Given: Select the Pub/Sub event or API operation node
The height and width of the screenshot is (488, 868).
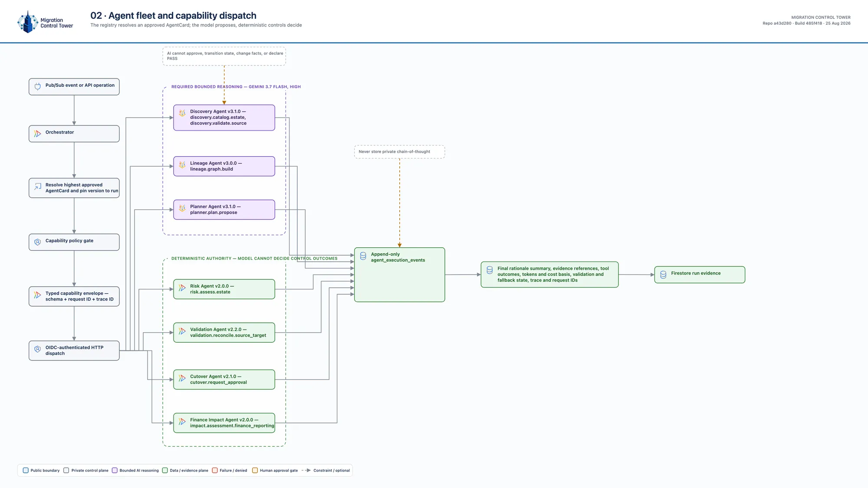Looking at the screenshot, I should click(74, 87).
